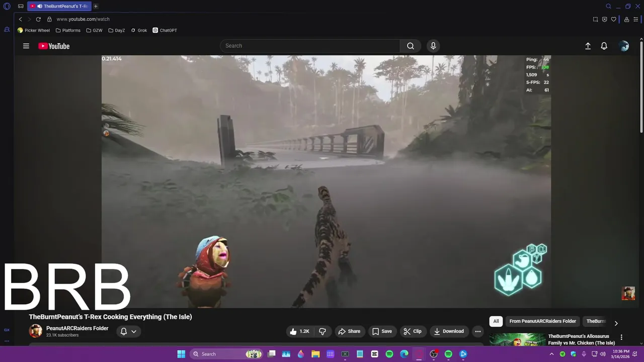Create a Clip with the scissors button
This screenshot has width=644, height=362.
(413, 331)
